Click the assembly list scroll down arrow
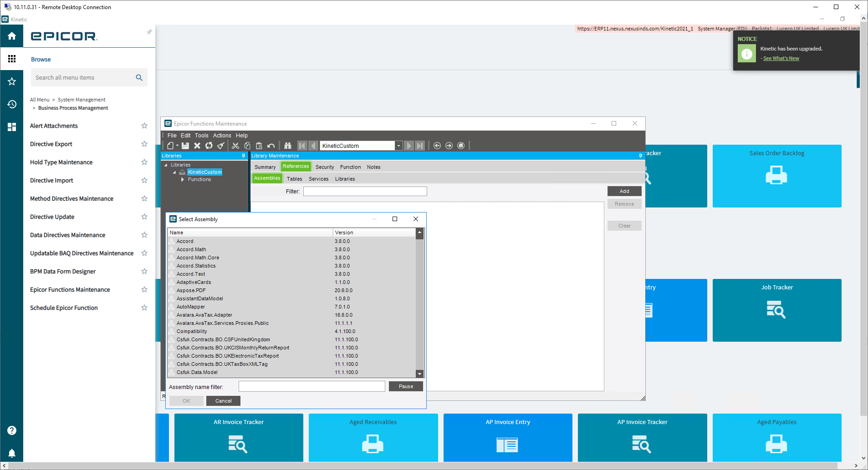The image size is (868, 470). tap(420, 374)
